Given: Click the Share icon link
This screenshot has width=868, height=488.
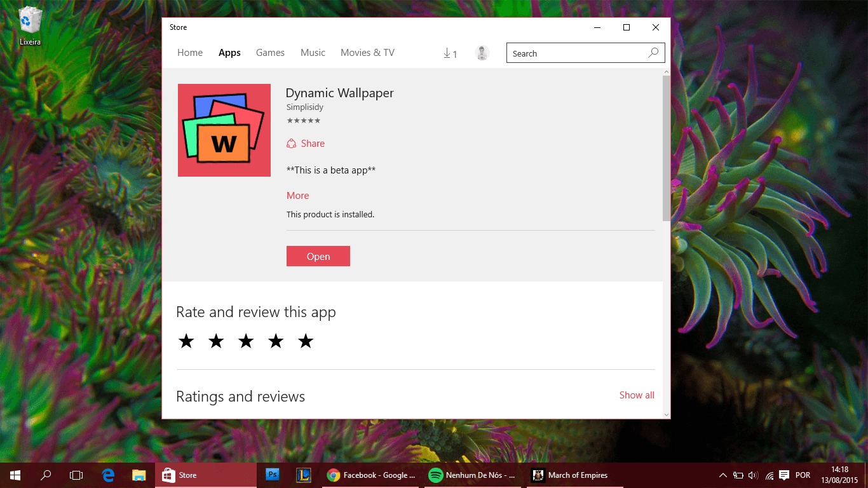Looking at the screenshot, I should pos(306,144).
